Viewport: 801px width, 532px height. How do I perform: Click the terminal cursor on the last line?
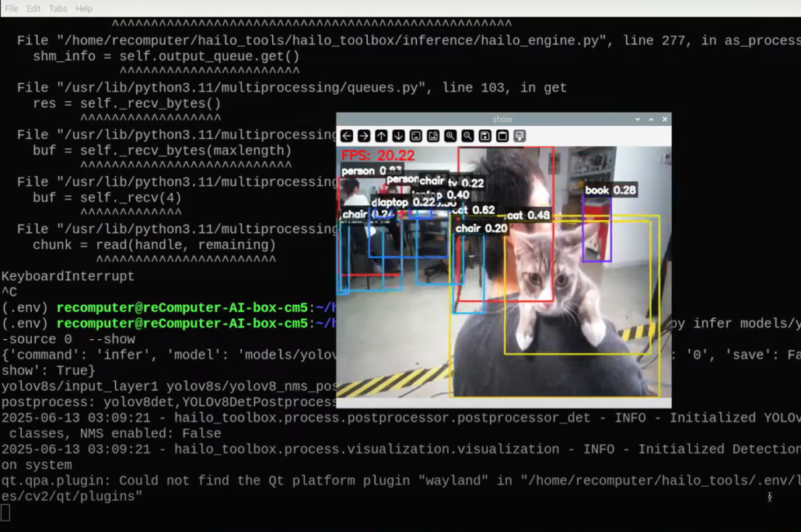(5, 512)
